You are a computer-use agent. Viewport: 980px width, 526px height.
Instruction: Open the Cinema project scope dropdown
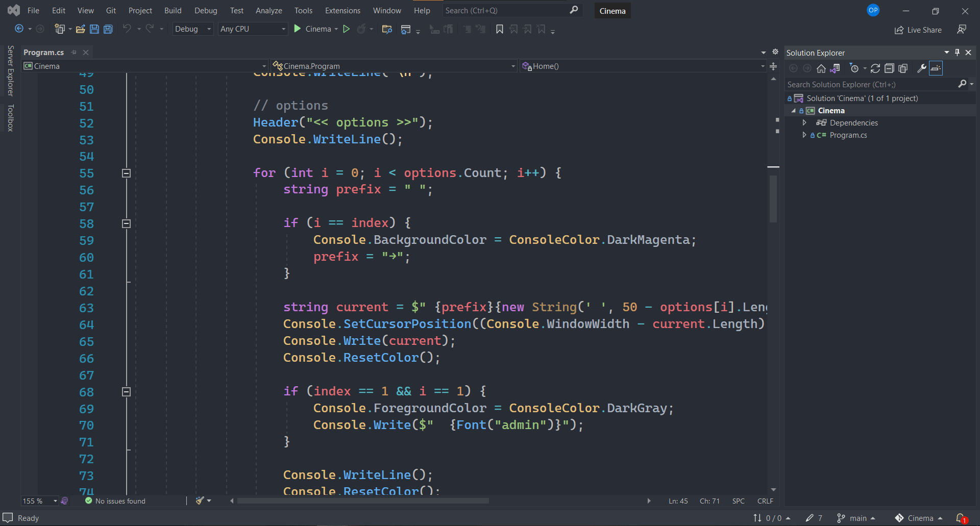pos(145,66)
